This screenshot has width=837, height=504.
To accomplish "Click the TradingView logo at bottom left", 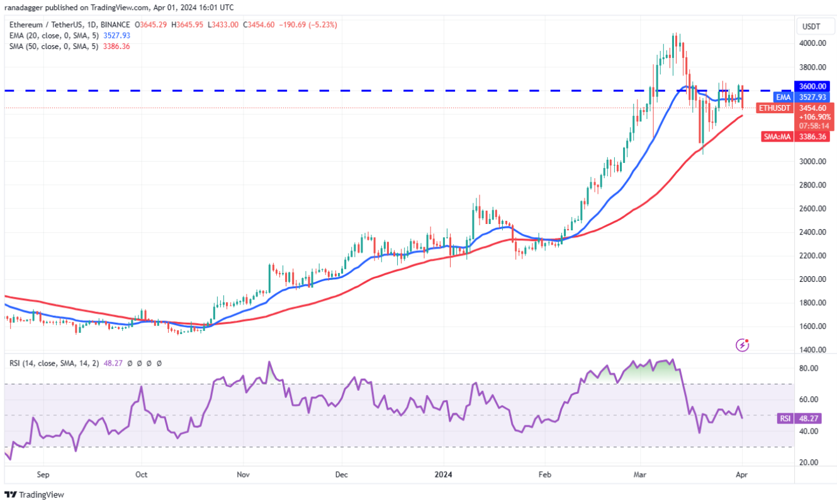I will pos(35,495).
